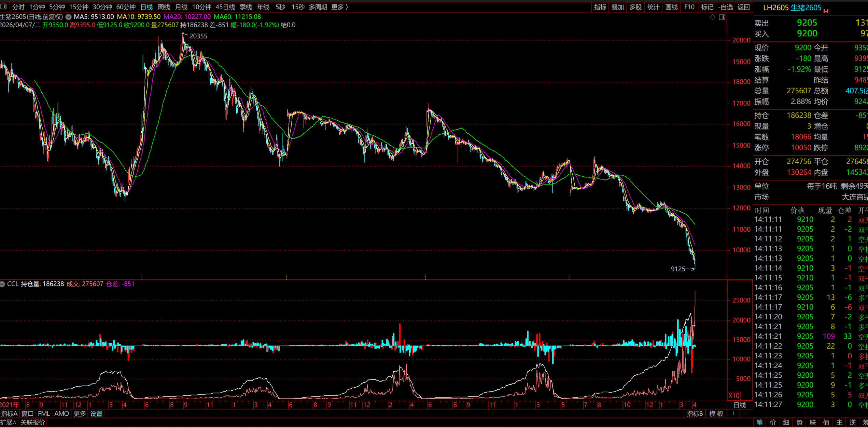Expand the CCL indicator dropdown arrow
Screen dimensions: 868x428
[x=2, y=284]
